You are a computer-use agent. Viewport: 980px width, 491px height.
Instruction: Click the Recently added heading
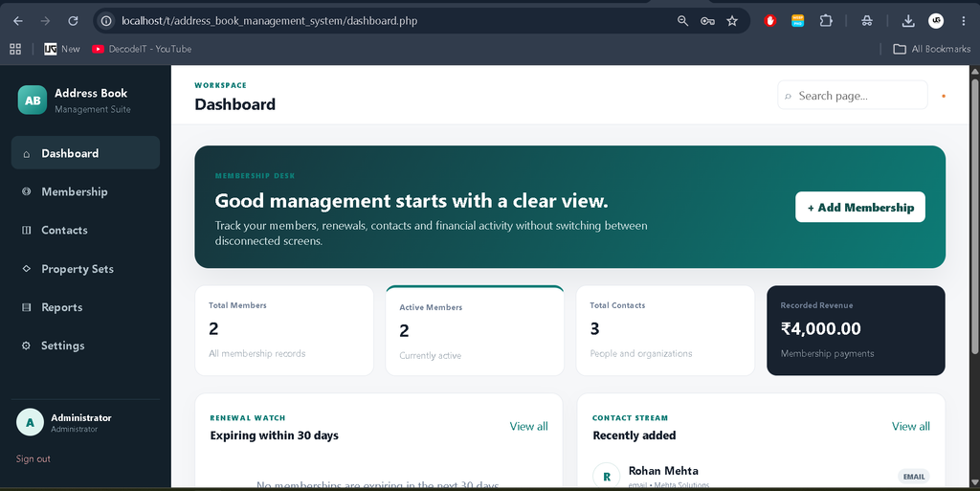point(635,435)
